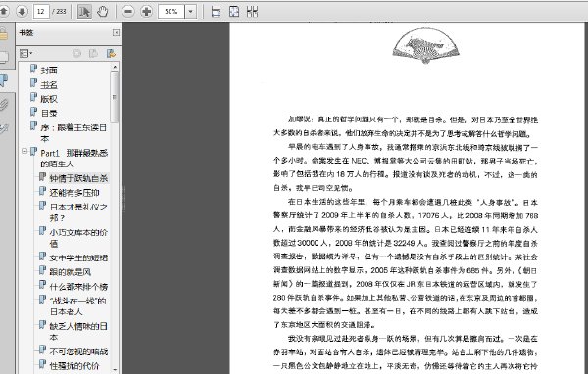
Task: Activate the Select tool in the toolbar
Action: point(84,11)
